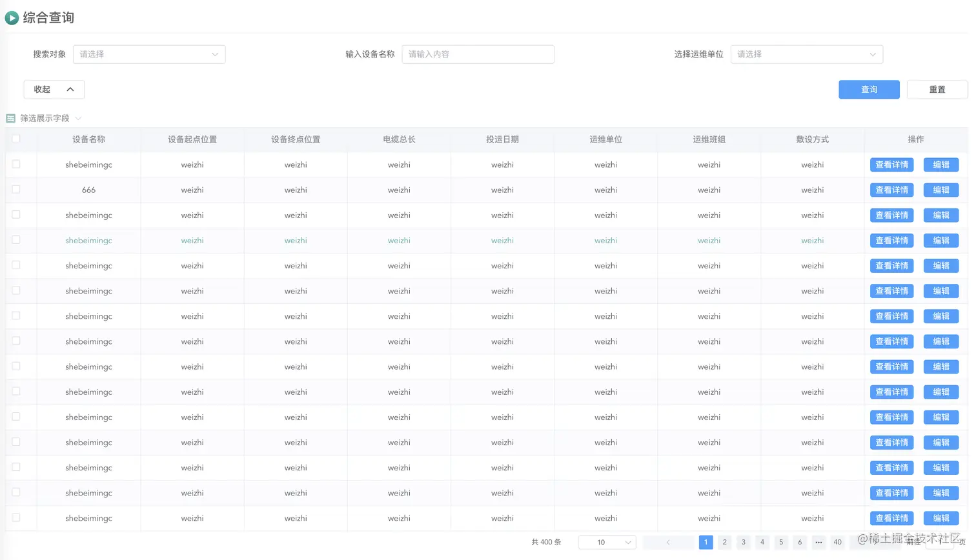Click the pagination ellipsis for more pages
Viewport: 976px width, 560px height.
pos(818,542)
